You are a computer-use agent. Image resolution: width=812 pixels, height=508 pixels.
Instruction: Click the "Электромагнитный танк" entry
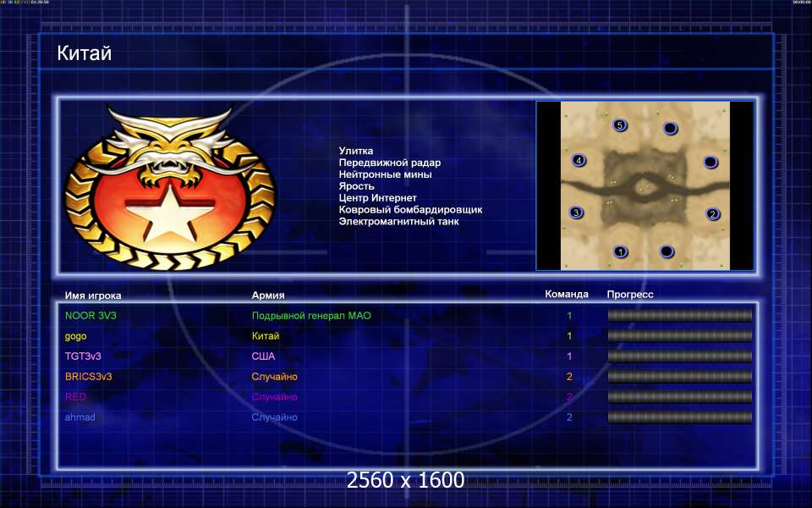398,221
